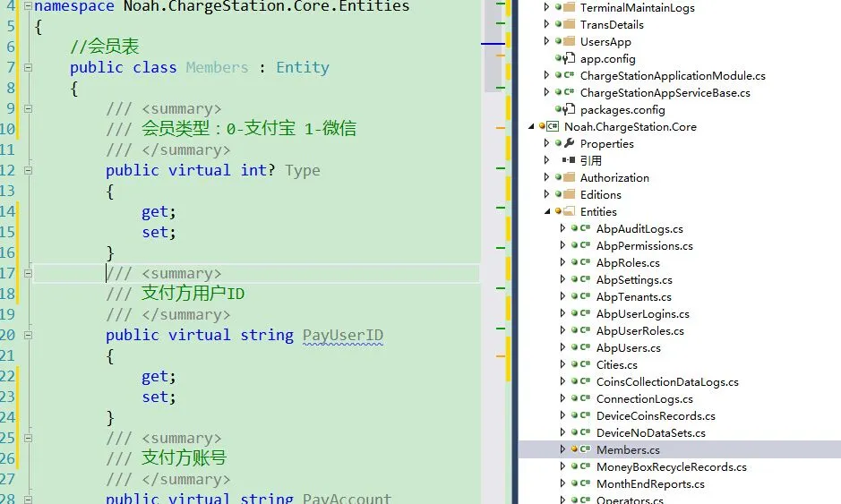Click the packages.config file icon
Image resolution: width=841 pixels, height=504 pixels.
(x=569, y=109)
